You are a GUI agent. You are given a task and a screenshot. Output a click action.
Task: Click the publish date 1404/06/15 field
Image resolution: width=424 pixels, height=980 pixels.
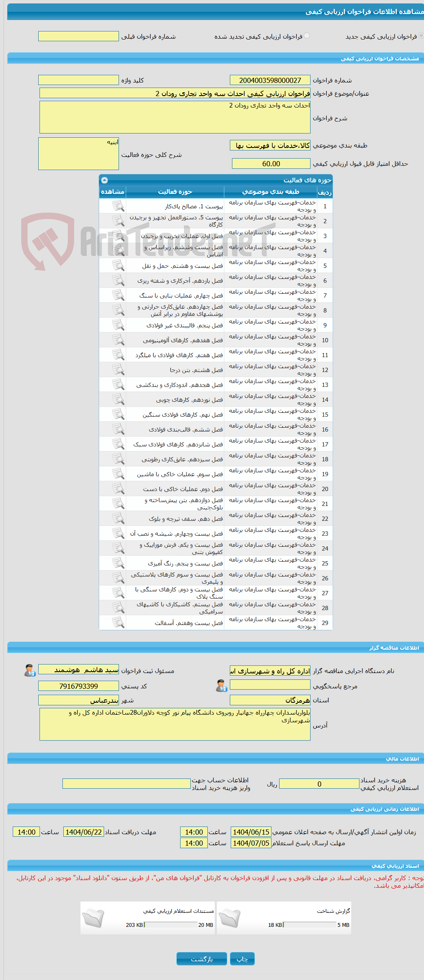click(251, 832)
